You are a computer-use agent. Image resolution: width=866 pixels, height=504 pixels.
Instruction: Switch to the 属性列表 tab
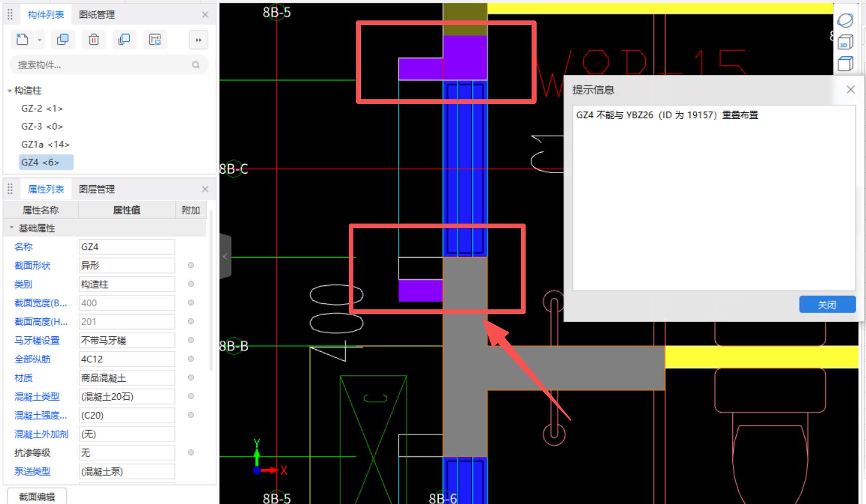point(46,190)
